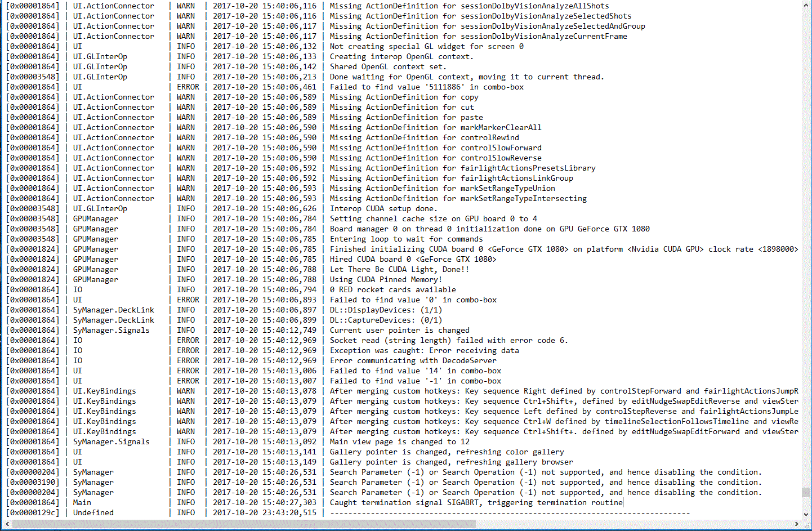
Task: Click 'Main view page is changed to 12'
Action: [399, 441]
